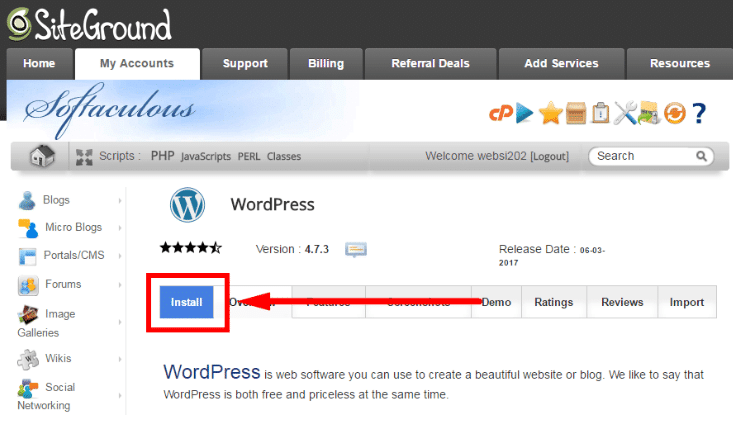
Task: Open the Resources tab
Action: pos(680,64)
